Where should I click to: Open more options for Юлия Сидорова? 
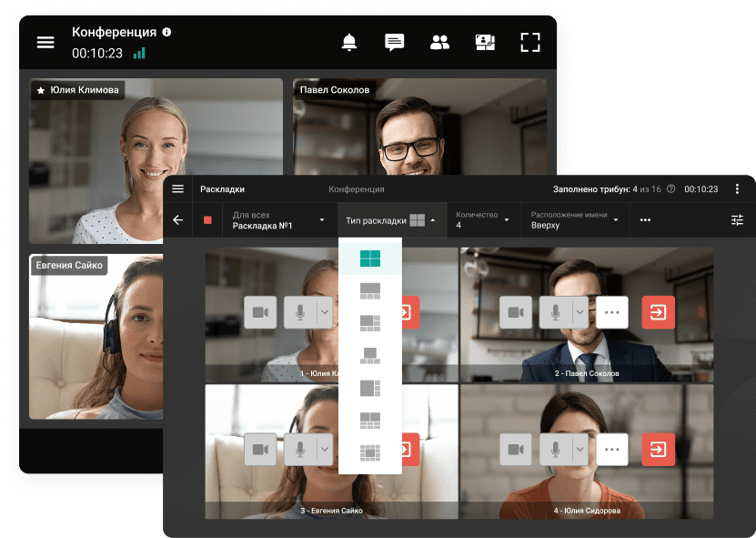(612, 450)
